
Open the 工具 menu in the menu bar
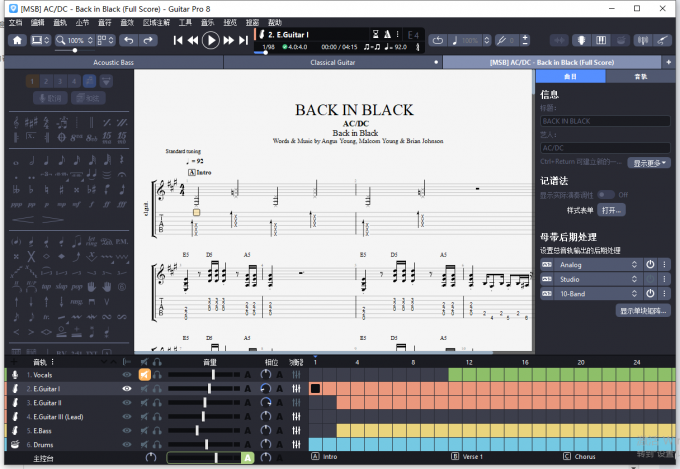tap(185, 21)
